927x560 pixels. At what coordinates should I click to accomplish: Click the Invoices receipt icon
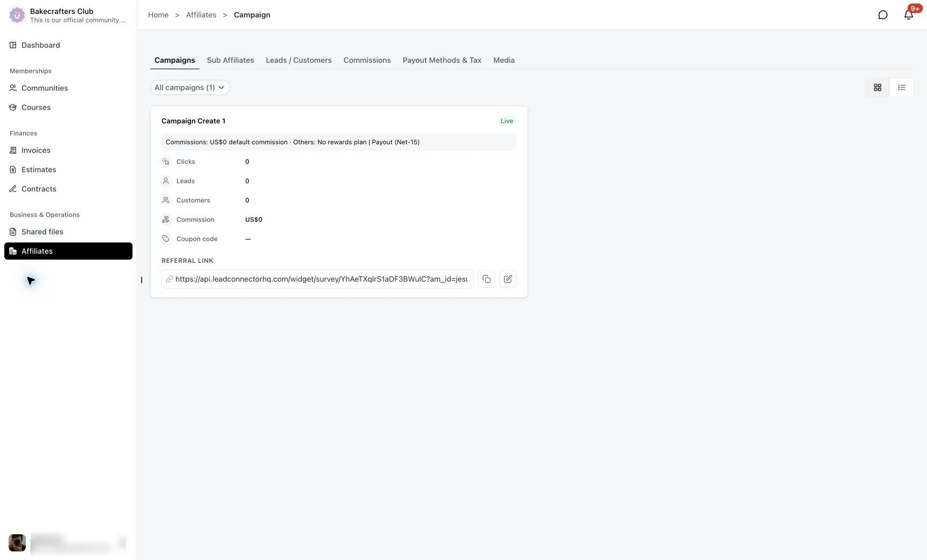point(13,150)
